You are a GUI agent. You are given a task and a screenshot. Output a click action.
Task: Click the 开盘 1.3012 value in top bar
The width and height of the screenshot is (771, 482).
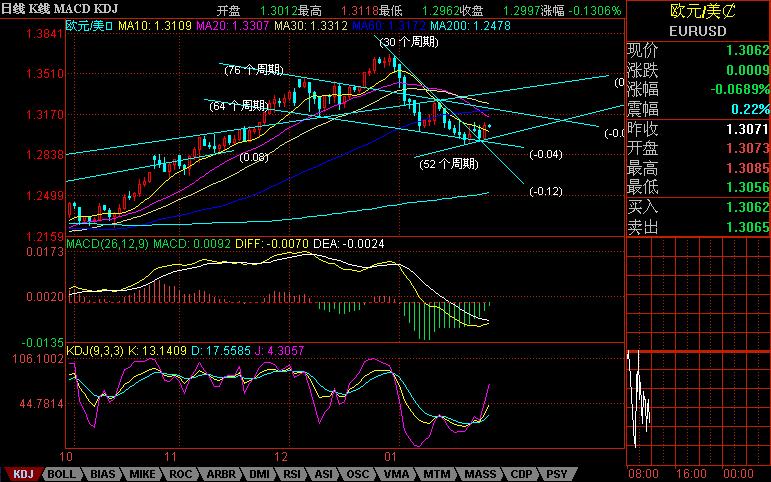pyautogui.click(x=256, y=10)
